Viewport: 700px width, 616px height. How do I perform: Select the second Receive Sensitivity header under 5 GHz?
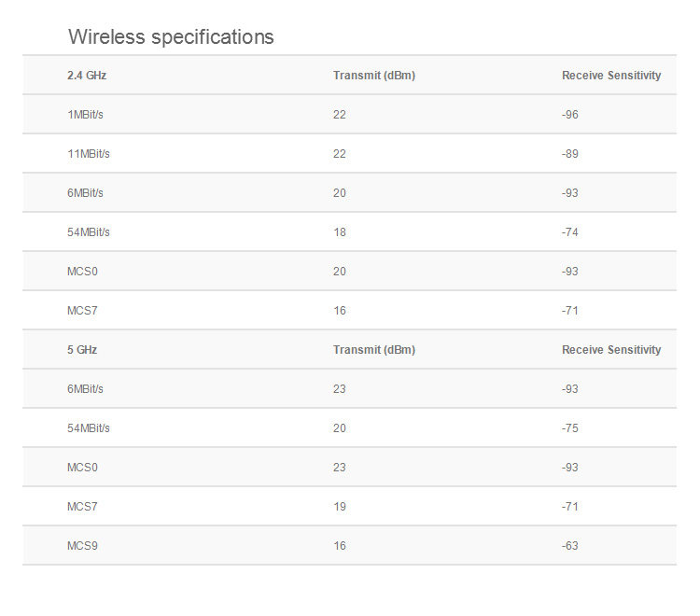coord(611,349)
